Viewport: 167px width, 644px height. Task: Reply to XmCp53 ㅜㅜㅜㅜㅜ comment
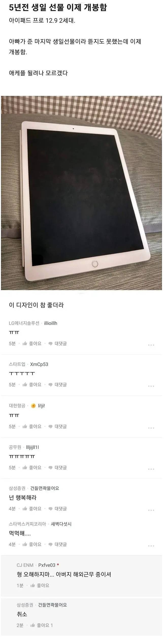(58, 385)
